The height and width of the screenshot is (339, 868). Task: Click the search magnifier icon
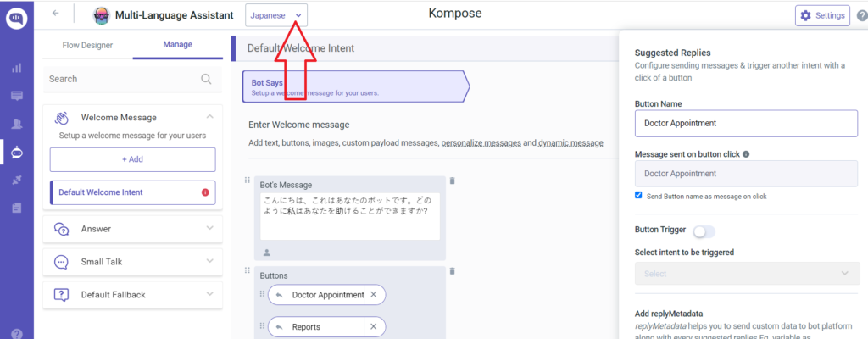(x=207, y=79)
